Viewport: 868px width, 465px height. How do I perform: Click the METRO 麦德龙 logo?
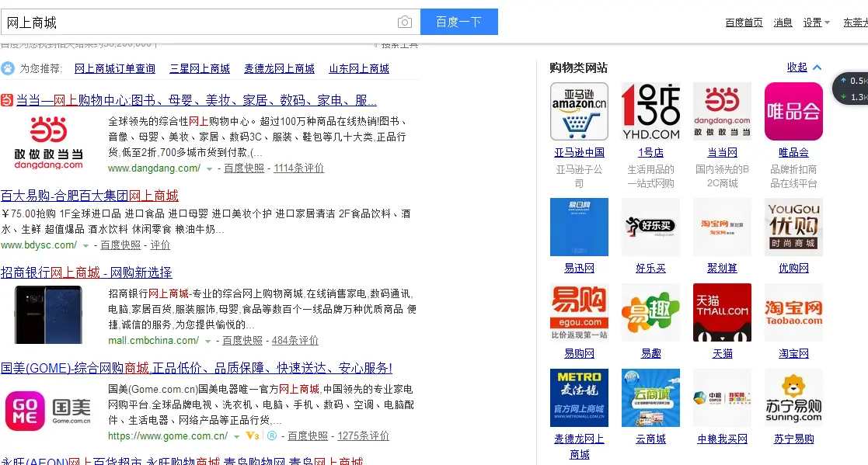pyautogui.click(x=579, y=397)
